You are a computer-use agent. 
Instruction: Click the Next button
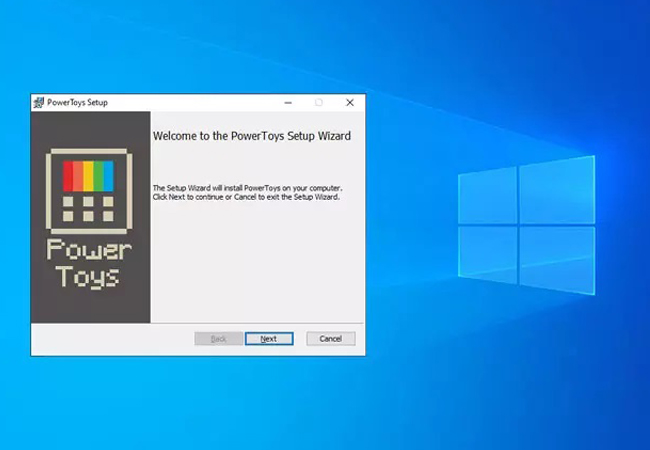[269, 339]
